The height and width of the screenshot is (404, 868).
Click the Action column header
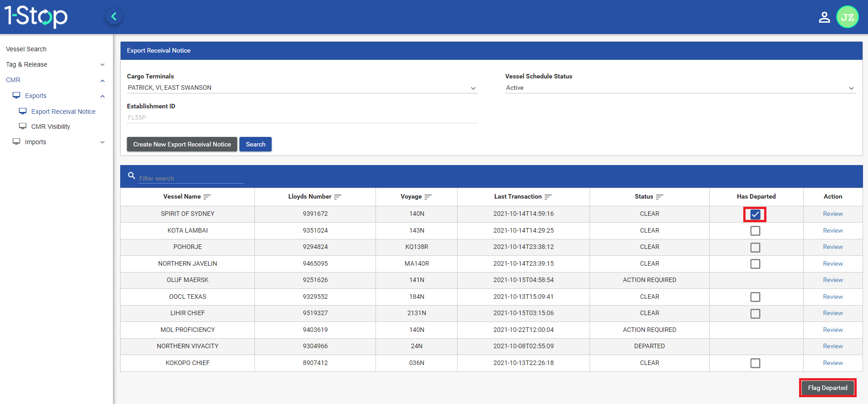tap(833, 196)
